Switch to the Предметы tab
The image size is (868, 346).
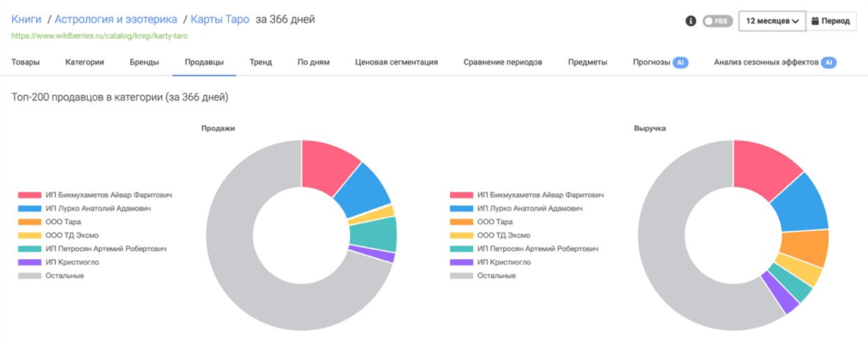tap(587, 62)
